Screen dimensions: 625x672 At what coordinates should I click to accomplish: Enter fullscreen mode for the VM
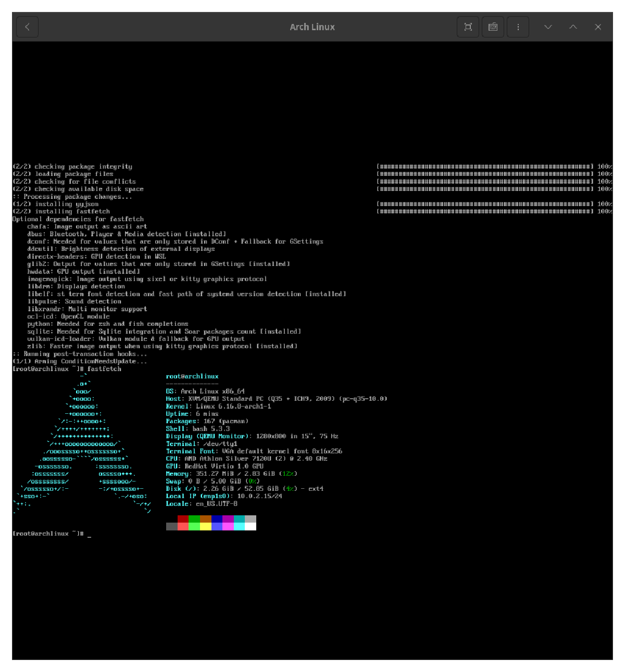468,27
